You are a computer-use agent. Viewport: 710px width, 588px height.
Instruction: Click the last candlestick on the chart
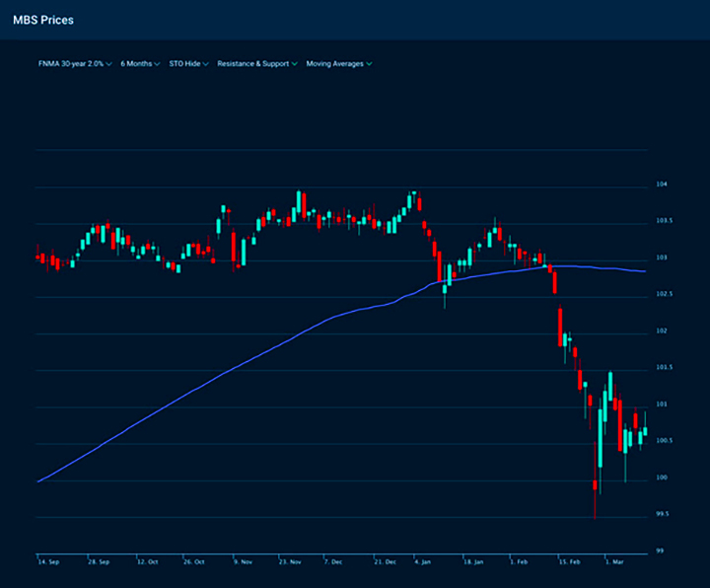[x=645, y=432]
